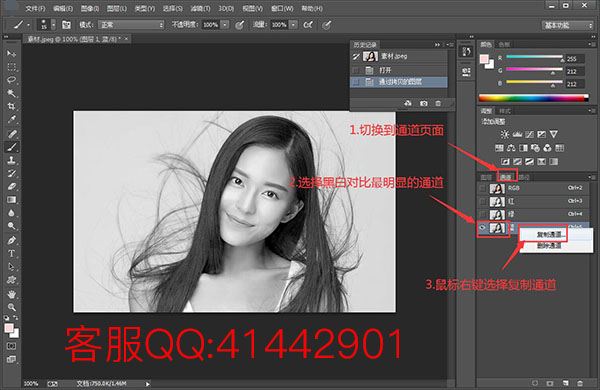Click the 素材.jpeg snapshot thumbnail in History
The width and height of the screenshot is (600, 390).
(x=370, y=57)
